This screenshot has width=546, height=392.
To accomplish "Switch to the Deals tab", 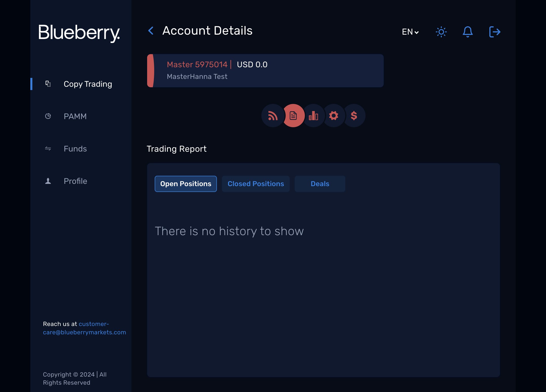I will pyautogui.click(x=320, y=184).
